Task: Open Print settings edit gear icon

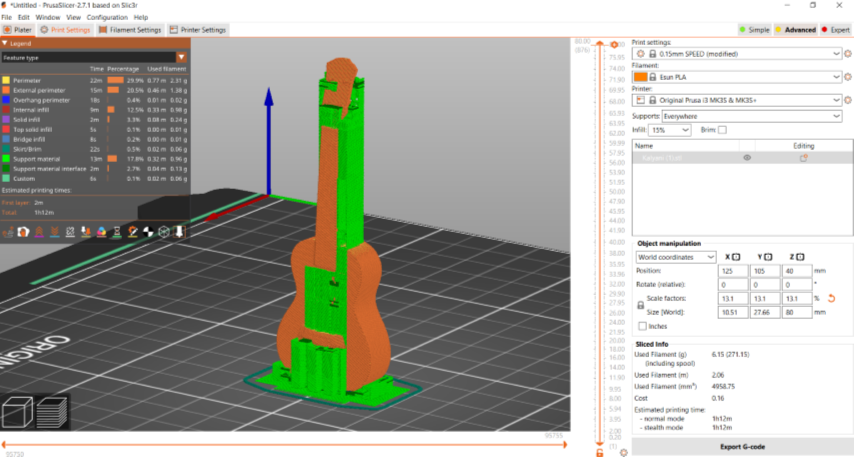Action: click(x=847, y=54)
